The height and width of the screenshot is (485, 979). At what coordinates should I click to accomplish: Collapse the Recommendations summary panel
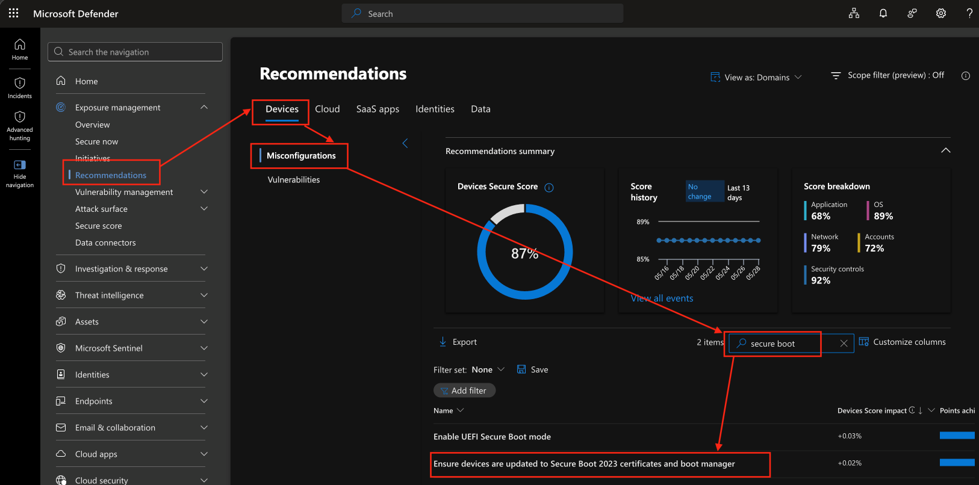point(945,151)
